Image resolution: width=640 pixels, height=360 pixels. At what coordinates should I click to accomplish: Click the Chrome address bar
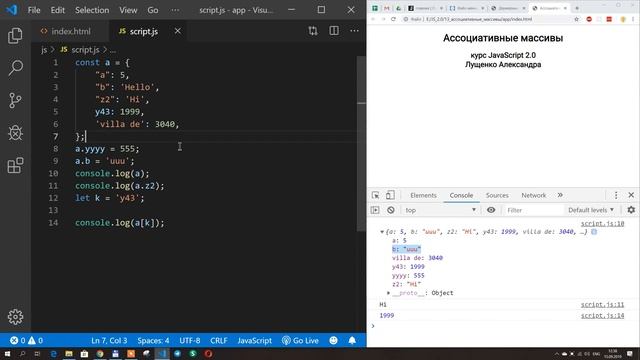click(486, 19)
